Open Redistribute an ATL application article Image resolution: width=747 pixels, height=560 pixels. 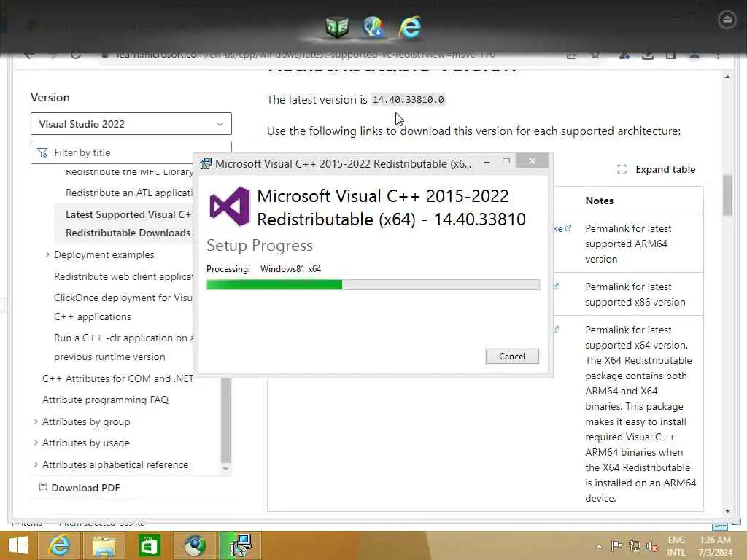[x=129, y=192]
